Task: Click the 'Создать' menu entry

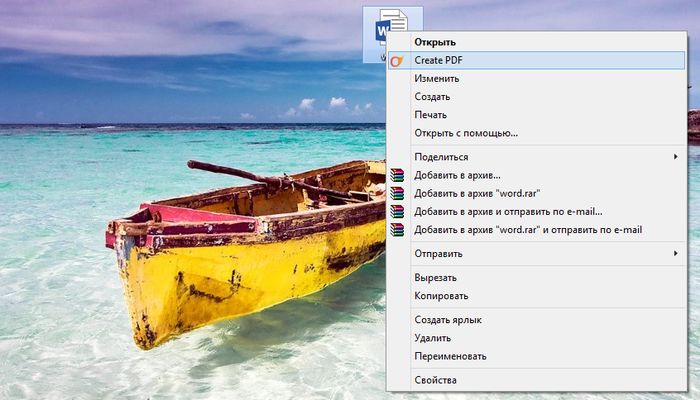Action: point(432,97)
